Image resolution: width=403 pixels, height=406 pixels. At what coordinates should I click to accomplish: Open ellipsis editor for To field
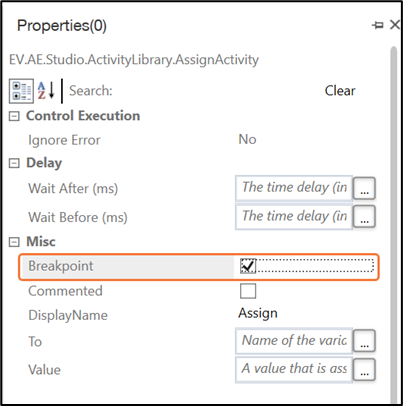[364, 341]
